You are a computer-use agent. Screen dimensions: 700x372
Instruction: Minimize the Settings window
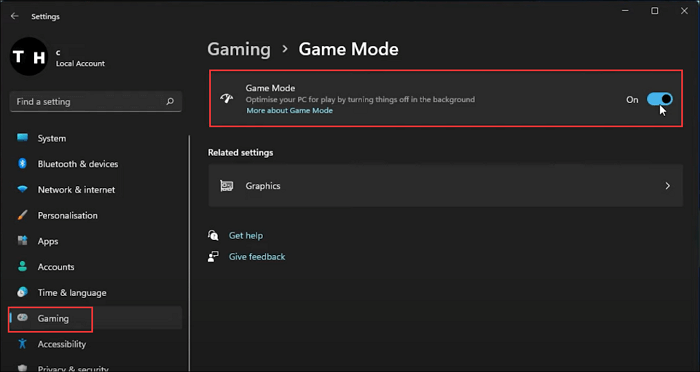pyautogui.click(x=625, y=11)
